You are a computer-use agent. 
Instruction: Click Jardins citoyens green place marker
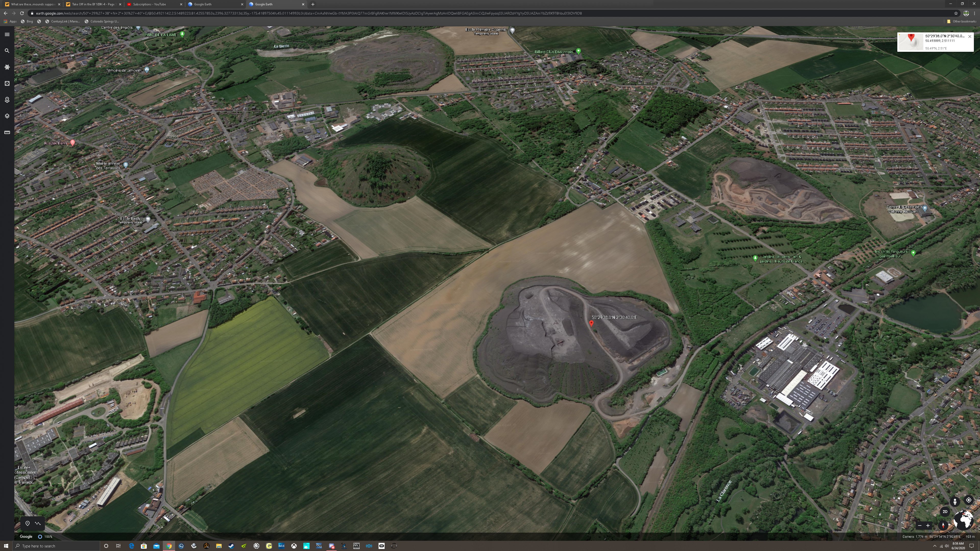pos(755,258)
